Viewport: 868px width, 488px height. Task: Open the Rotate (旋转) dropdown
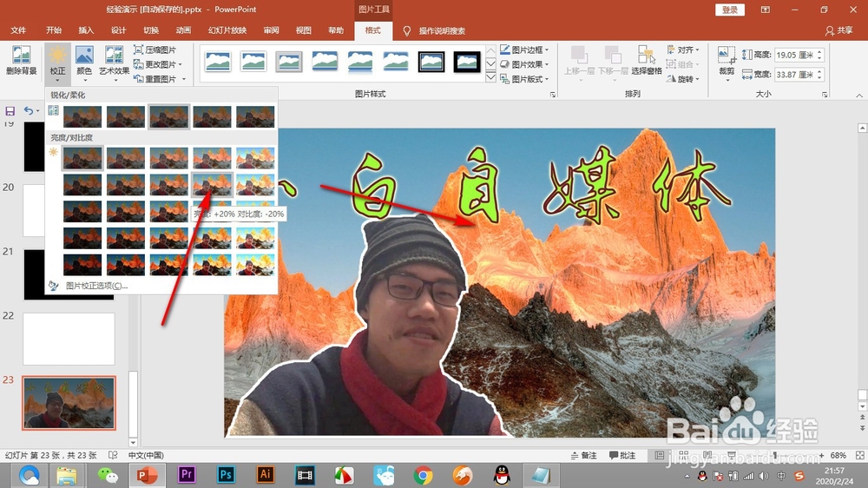[x=683, y=79]
